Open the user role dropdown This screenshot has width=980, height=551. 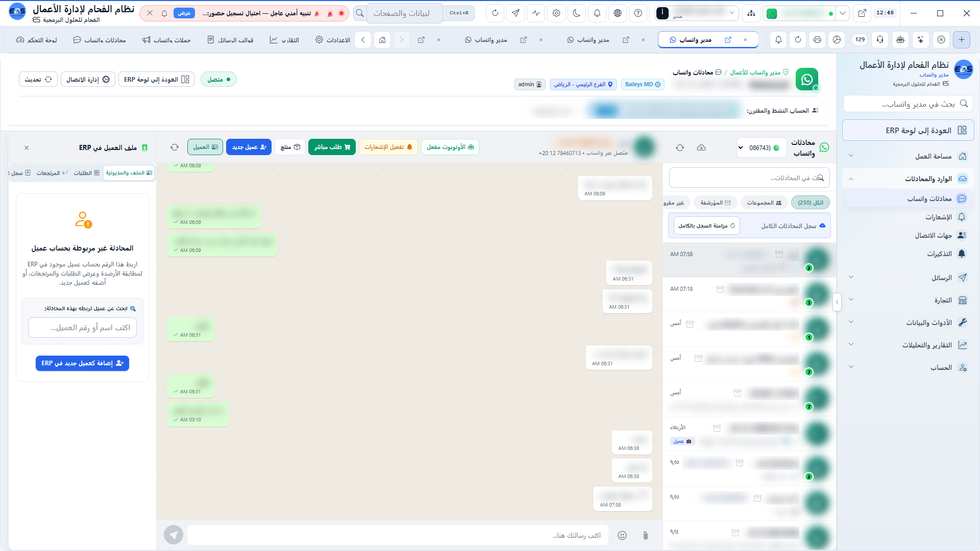pos(697,13)
